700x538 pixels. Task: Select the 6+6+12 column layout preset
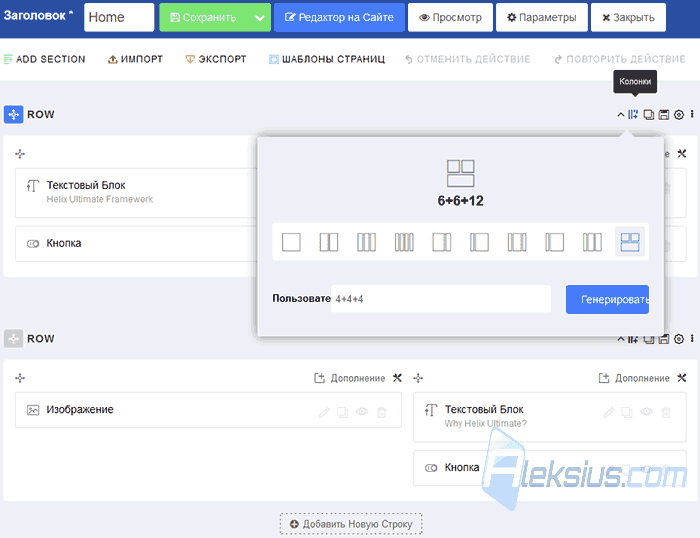(x=629, y=242)
